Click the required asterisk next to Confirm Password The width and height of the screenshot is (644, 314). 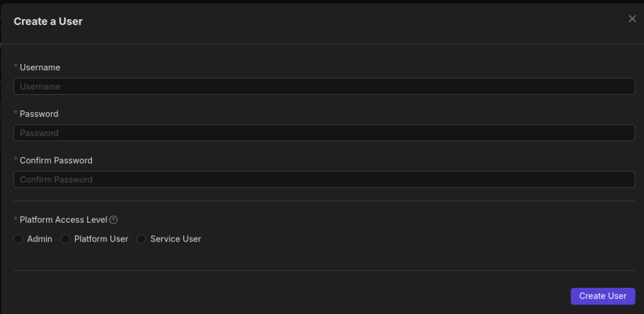click(x=16, y=160)
